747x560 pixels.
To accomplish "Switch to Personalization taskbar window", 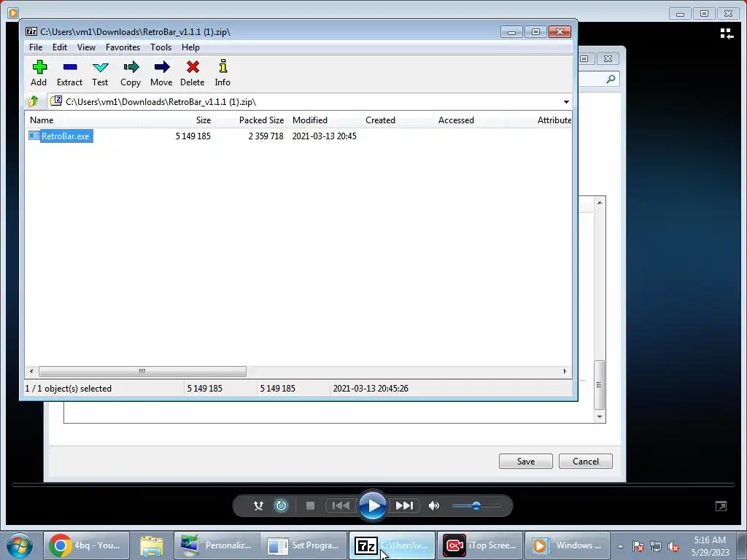I will pyautogui.click(x=217, y=545).
